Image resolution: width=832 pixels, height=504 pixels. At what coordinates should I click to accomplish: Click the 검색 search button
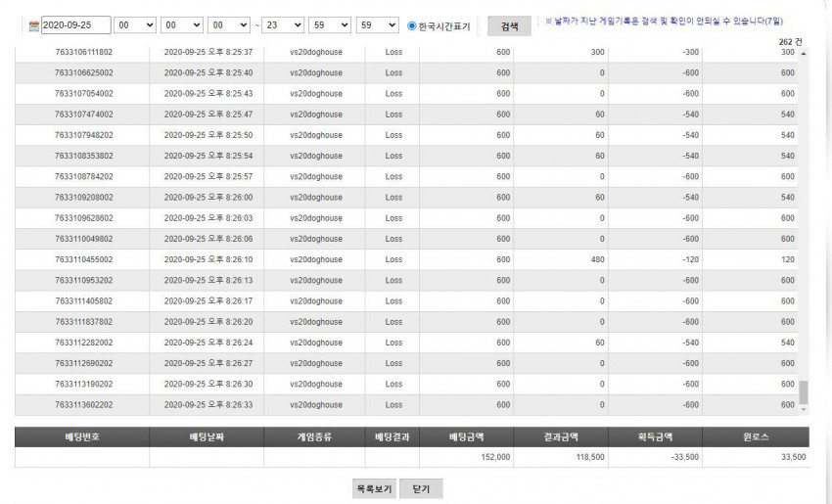coord(509,26)
